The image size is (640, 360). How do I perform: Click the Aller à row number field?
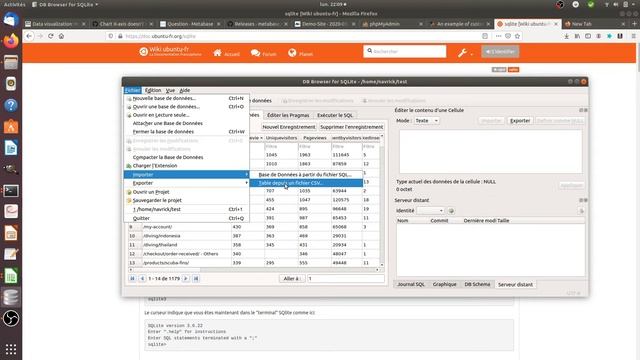pos(345,278)
